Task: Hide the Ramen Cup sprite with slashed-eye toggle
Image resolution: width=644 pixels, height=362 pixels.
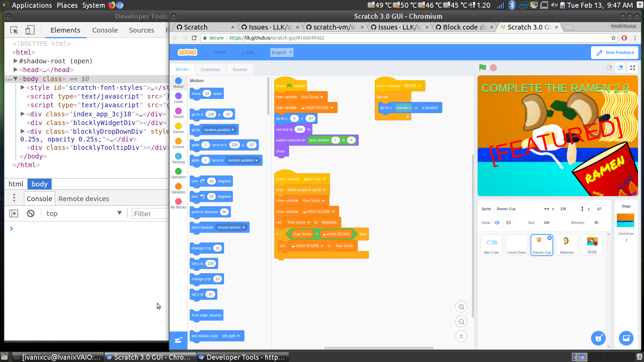Action: click(508, 222)
